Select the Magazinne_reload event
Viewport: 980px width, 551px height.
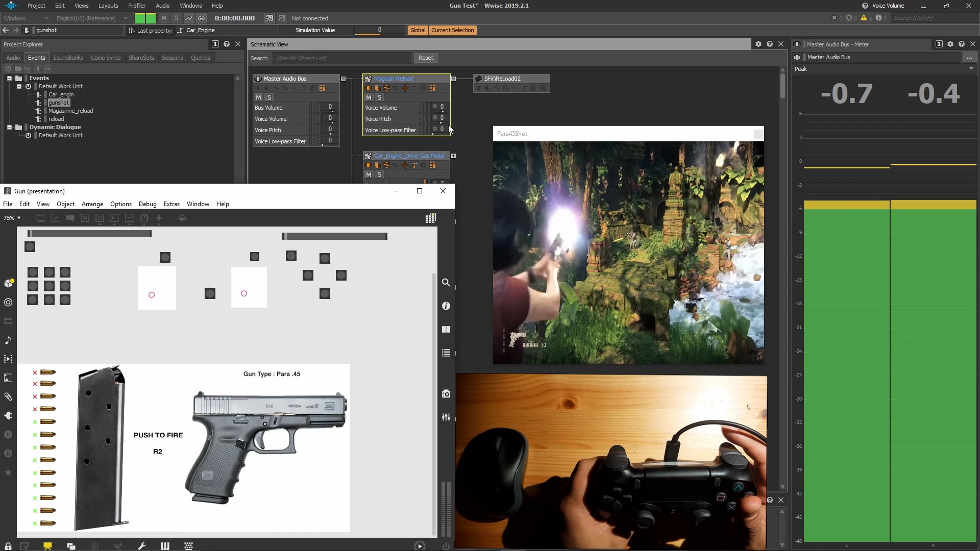coord(71,111)
